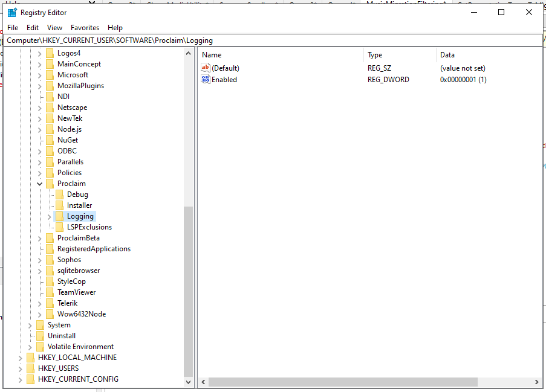Image resolution: width=546 pixels, height=392 pixels.
Task: Expand the Telerik key
Action: 40,304
